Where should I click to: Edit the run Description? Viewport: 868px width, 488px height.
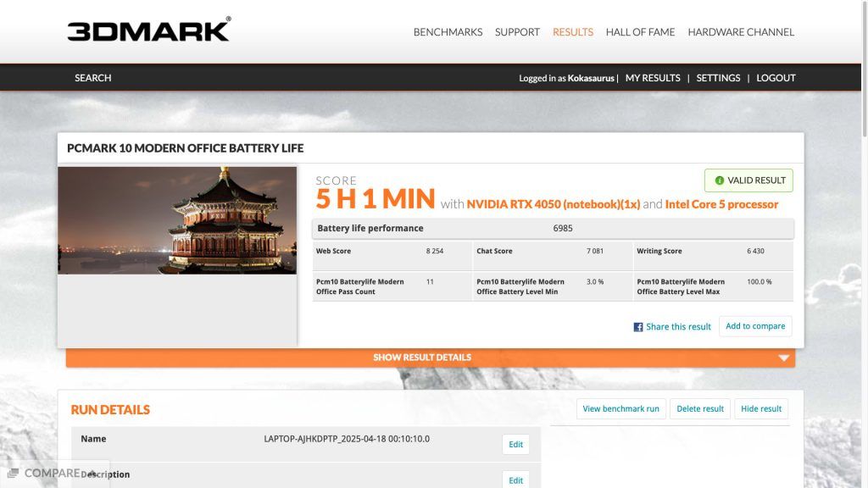[515, 480]
